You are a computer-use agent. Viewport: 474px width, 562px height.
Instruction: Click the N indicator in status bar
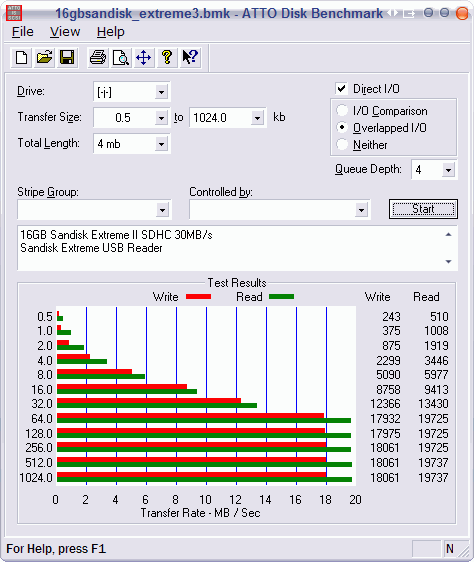click(x=450, y=549)
